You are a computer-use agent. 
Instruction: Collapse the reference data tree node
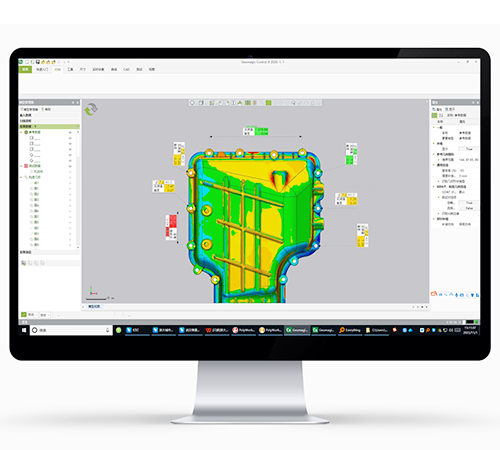[x=22, y=132]
